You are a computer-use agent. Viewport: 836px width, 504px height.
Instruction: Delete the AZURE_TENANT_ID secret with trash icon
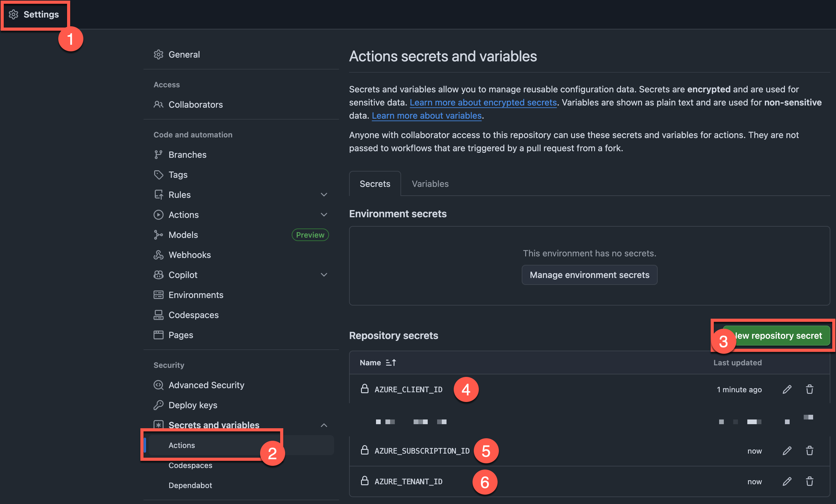pos(810,481)
